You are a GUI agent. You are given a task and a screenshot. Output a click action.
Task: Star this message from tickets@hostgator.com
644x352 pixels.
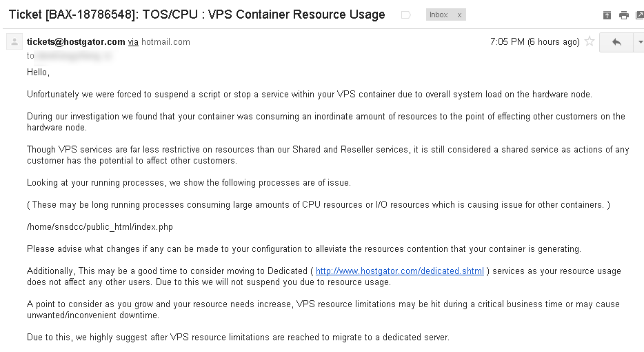coord(590,41)
